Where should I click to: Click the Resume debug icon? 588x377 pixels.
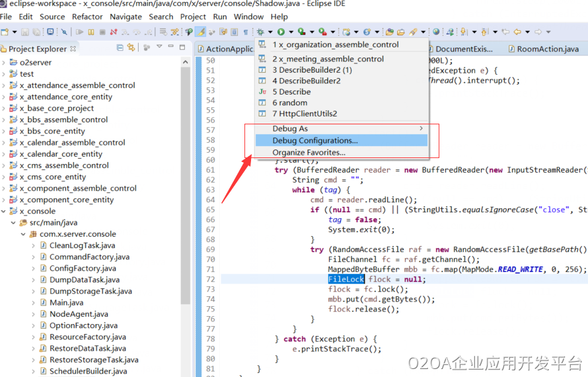coord(79,32)
